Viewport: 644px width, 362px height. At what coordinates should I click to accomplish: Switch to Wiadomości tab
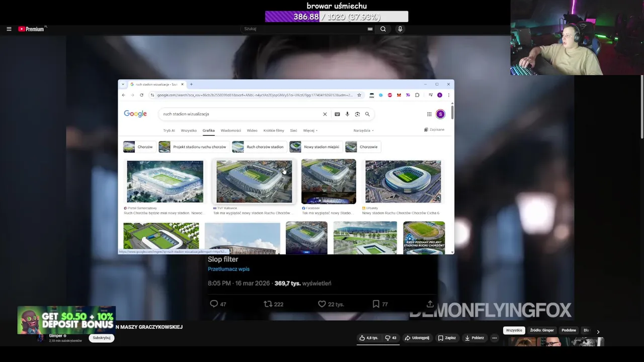(x=231, y=130)
